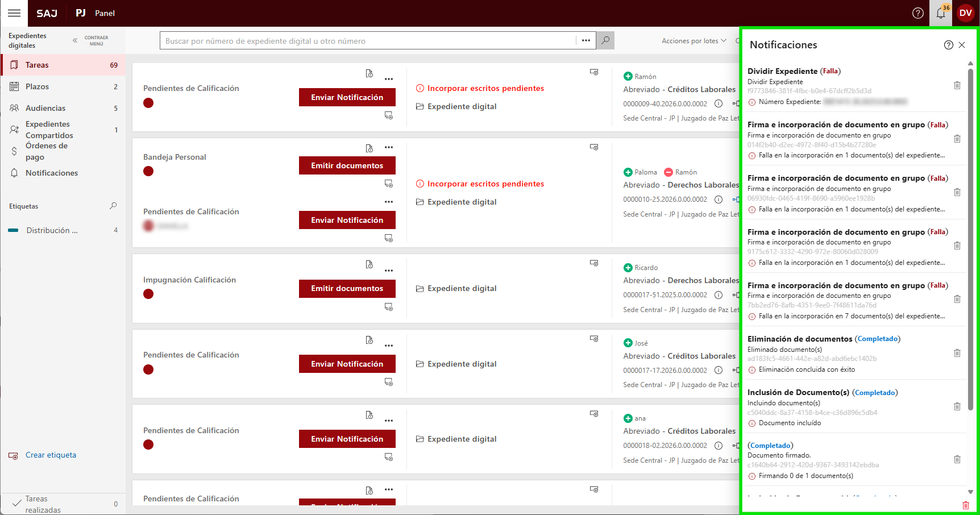Image resolution: width=980 pixels, height=515 pixels.
Task: Search labels with Etiquetas magnifier icon
Action: pos(113,206)
